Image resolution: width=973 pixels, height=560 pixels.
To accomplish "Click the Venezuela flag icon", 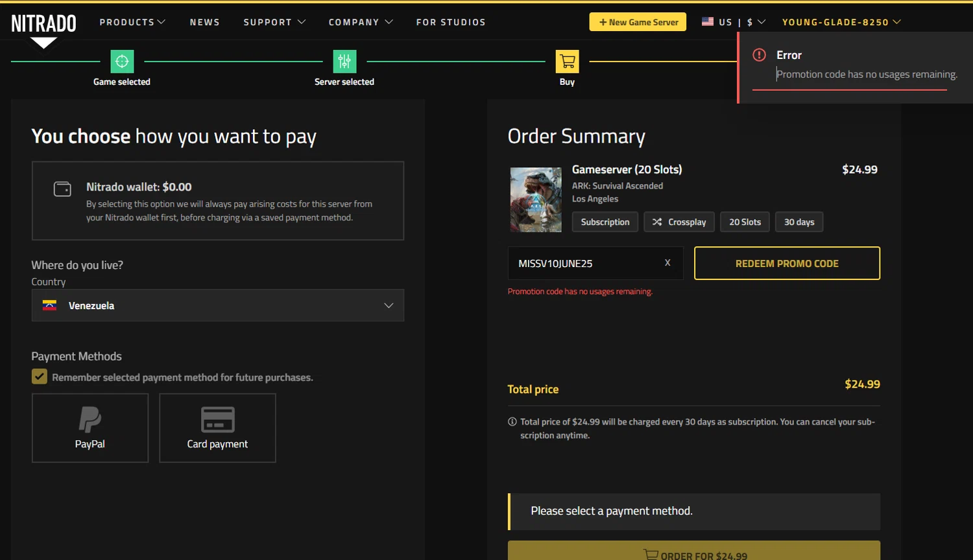I will pos(49,305).
